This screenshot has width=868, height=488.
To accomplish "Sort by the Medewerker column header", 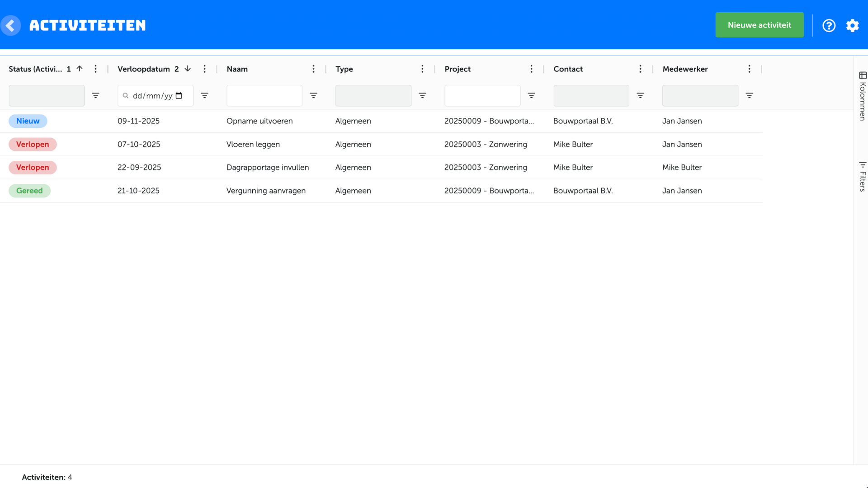I will (x=685, y=69).
